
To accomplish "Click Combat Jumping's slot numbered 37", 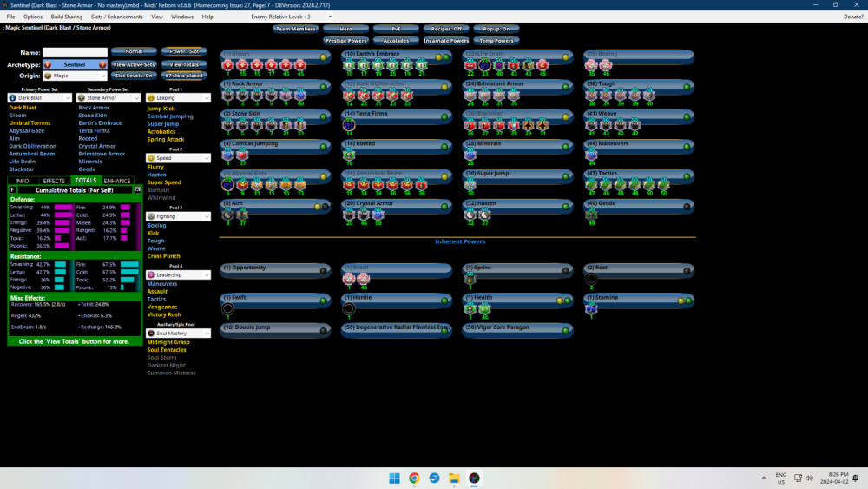I will coord(242,155).
